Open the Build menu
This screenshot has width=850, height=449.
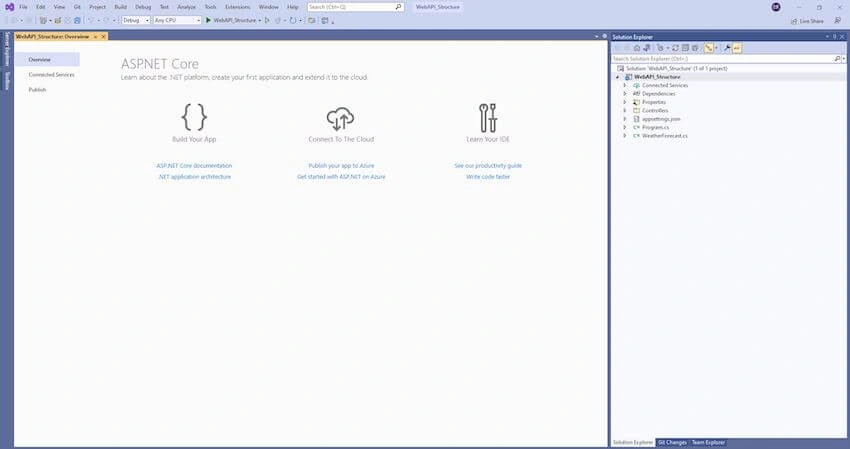[120, 7]
